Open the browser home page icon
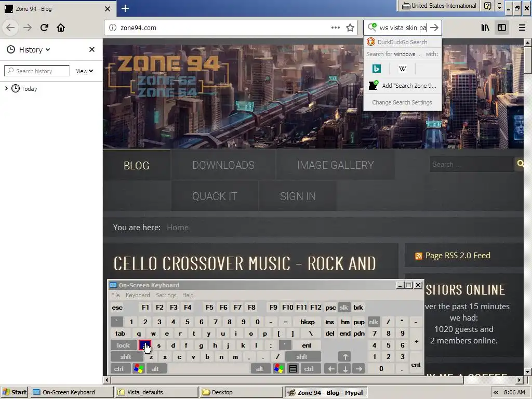The image size is (532, 399). [x=61, y=28]
